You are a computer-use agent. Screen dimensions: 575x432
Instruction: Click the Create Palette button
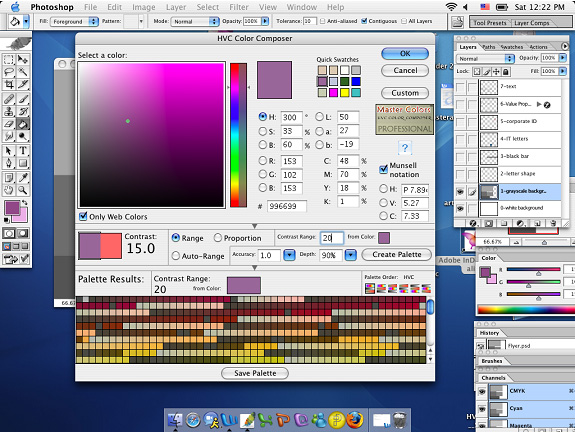click(x=396, y=255)
